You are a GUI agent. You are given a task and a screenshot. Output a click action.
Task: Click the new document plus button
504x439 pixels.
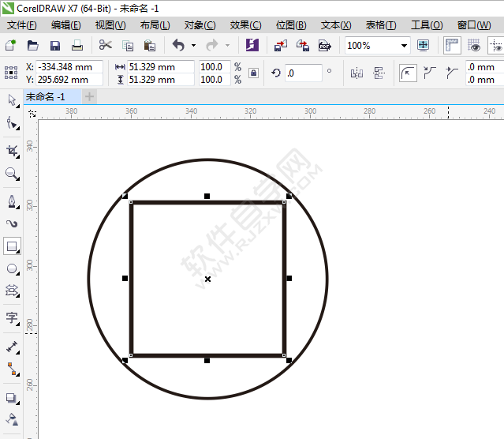click(x=90, y=96)
